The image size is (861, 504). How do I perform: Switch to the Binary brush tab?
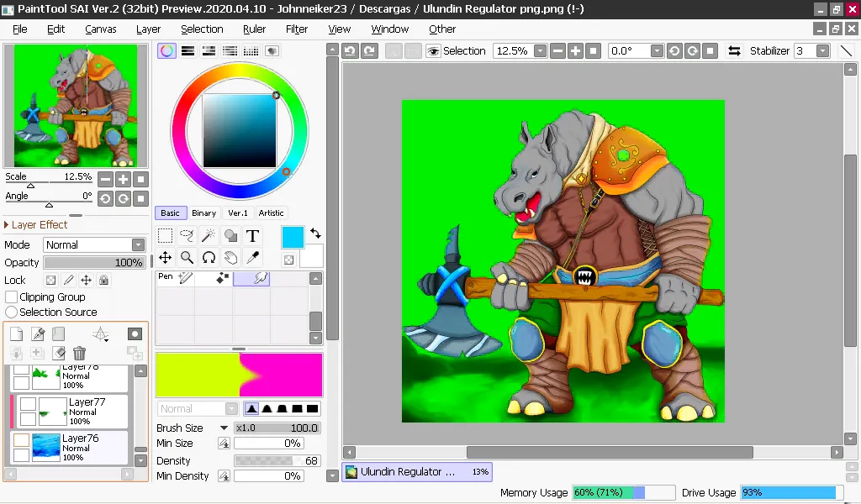click(203, 213)
